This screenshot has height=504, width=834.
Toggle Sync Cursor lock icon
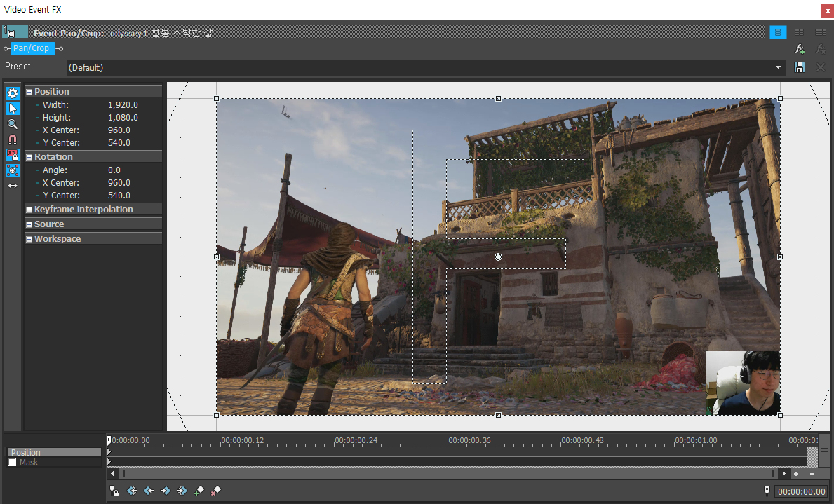pos(114,491)
